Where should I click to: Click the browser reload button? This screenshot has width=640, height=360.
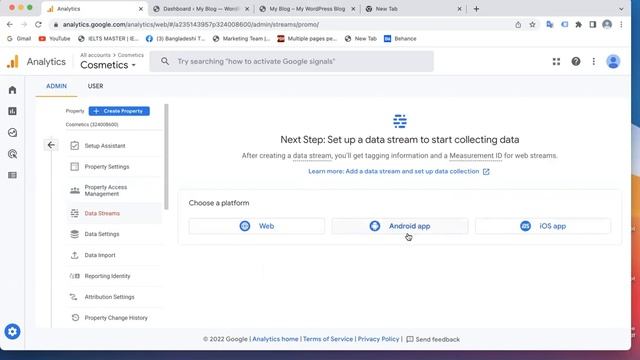pyautogui.click(x=38, y=24)
